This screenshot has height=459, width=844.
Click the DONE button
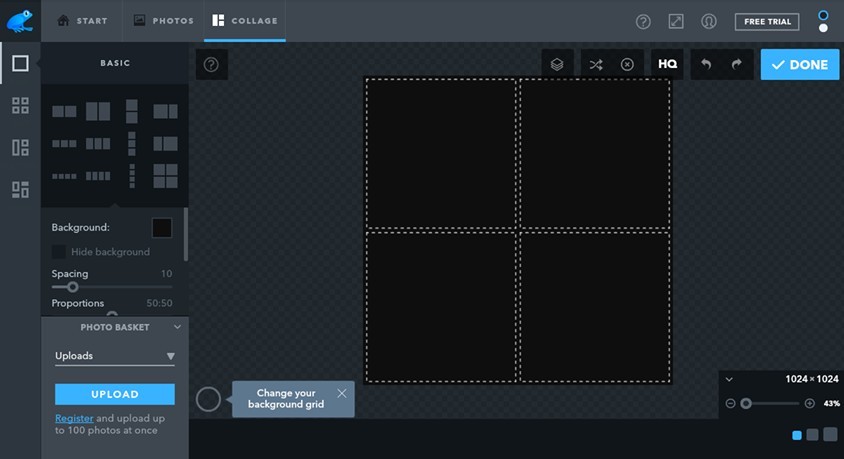(800, 65)
